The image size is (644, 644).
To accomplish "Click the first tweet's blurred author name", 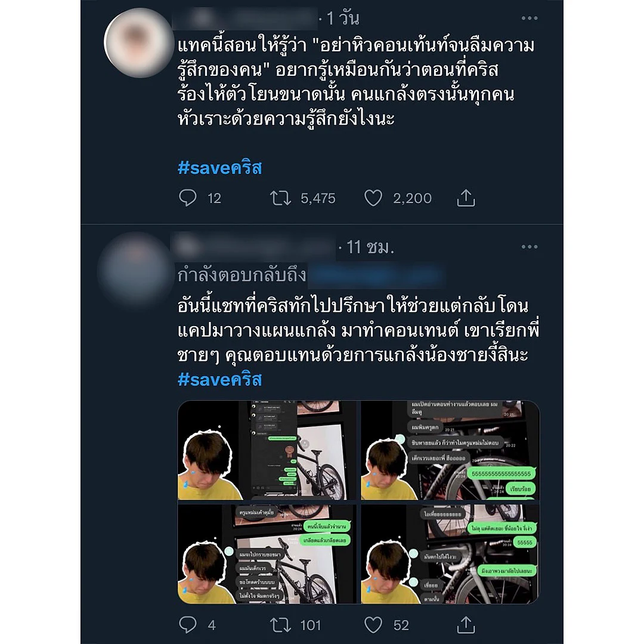I will tap(245, 18).
